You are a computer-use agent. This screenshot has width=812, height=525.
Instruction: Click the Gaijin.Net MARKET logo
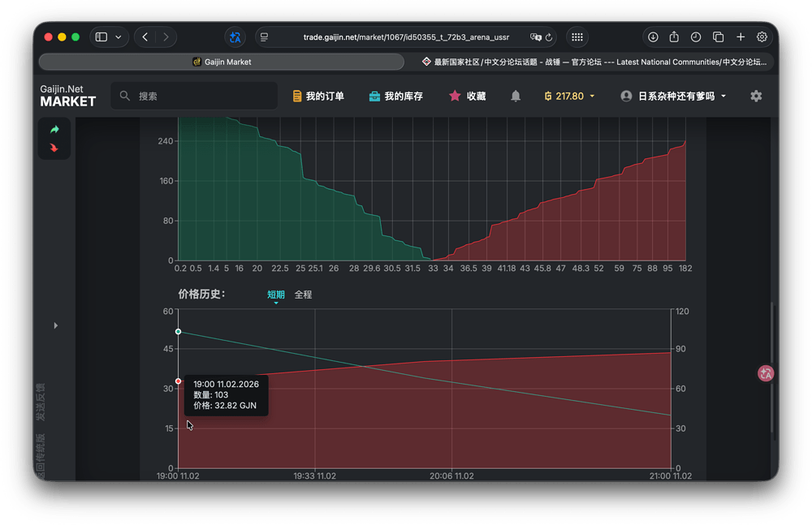pyautogui.click(x=68, y=96)
